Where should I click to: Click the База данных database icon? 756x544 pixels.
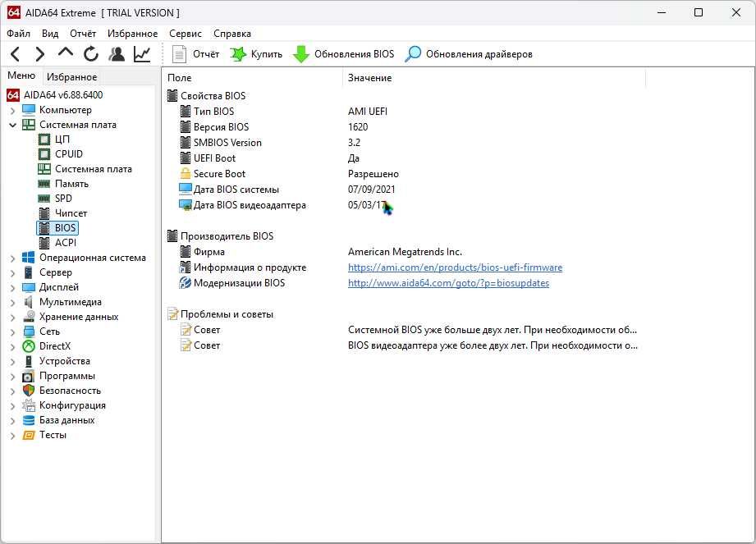coord(29,420)
